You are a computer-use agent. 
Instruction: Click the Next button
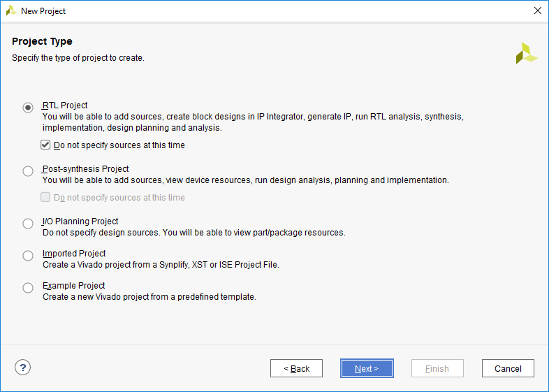tap(367, 368)
